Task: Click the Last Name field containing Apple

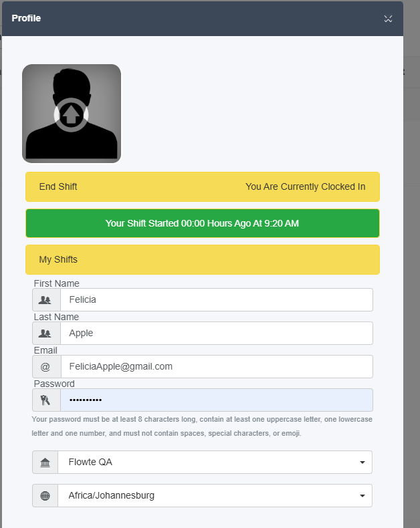Action: [x=217, y=333]
